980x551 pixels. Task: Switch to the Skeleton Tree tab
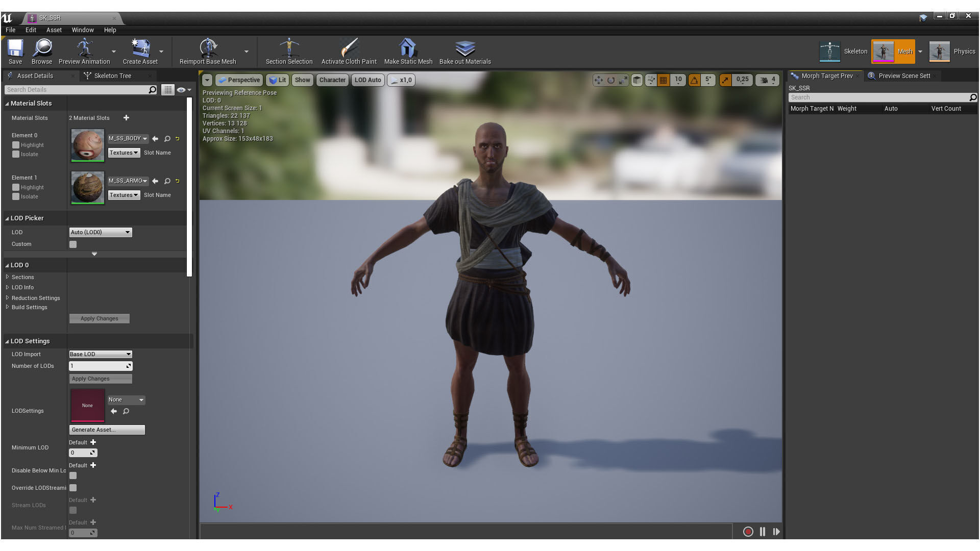pyautogui.click(x=112, y=76)
